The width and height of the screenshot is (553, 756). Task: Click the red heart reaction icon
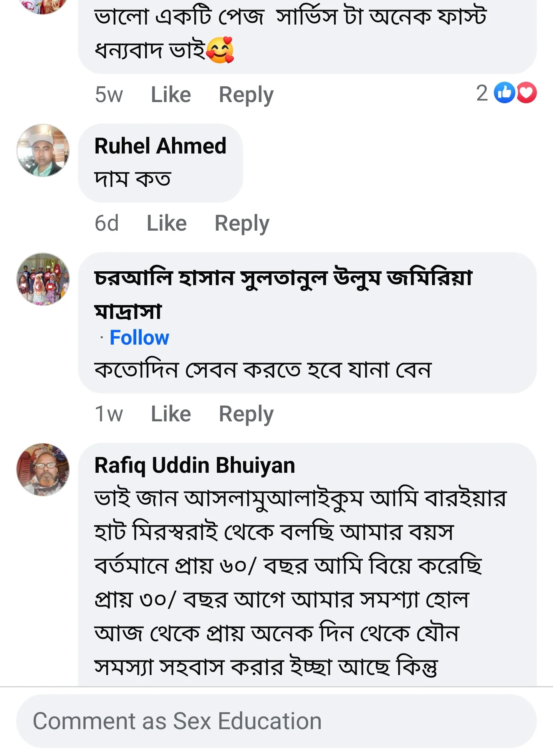click(526, 93)
